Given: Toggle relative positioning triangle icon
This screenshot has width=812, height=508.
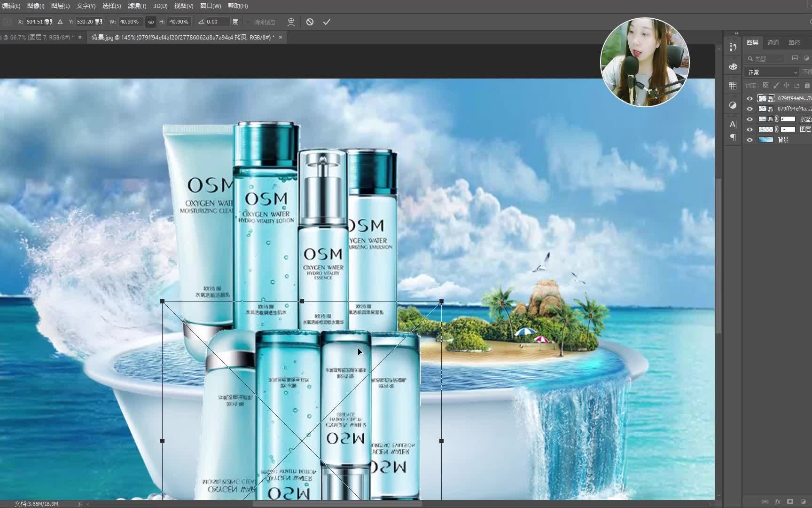Looking at the screenshot, I should click(x=60, y=22).
